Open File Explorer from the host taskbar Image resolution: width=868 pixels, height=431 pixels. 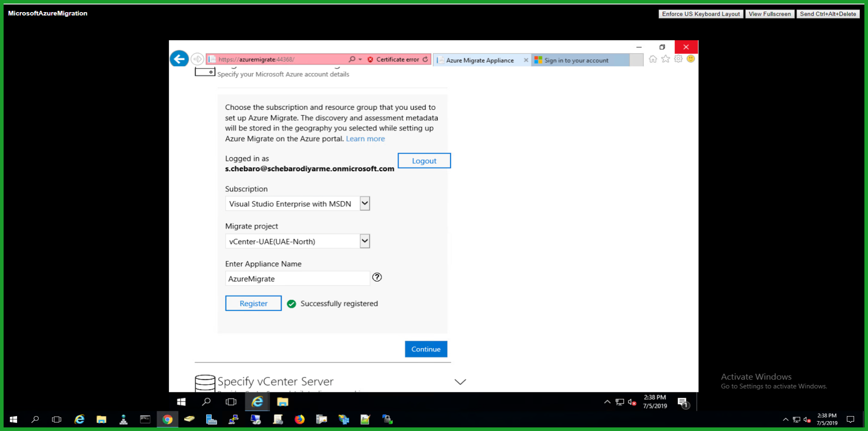(x=101, y=419)
